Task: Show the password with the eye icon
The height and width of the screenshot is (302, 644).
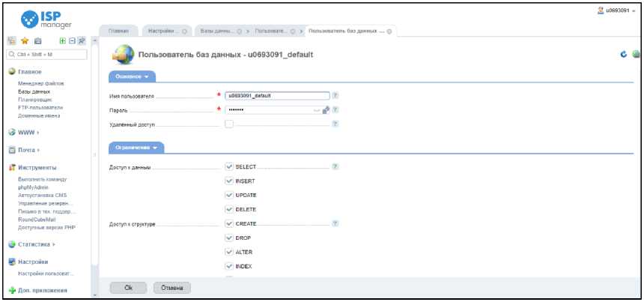Action: click(317, 110)
